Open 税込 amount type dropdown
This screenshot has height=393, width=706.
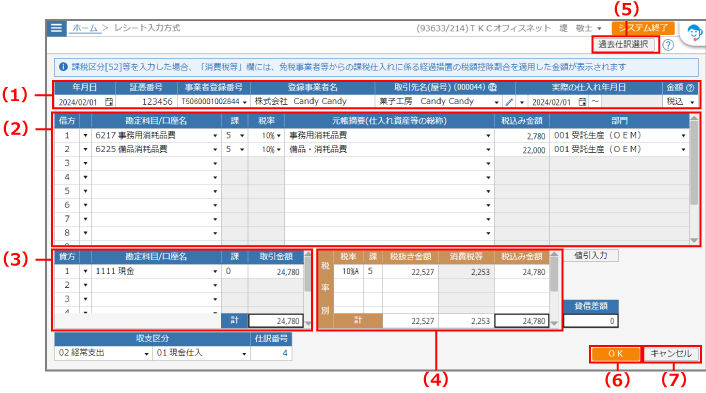(x=692, y=102)
